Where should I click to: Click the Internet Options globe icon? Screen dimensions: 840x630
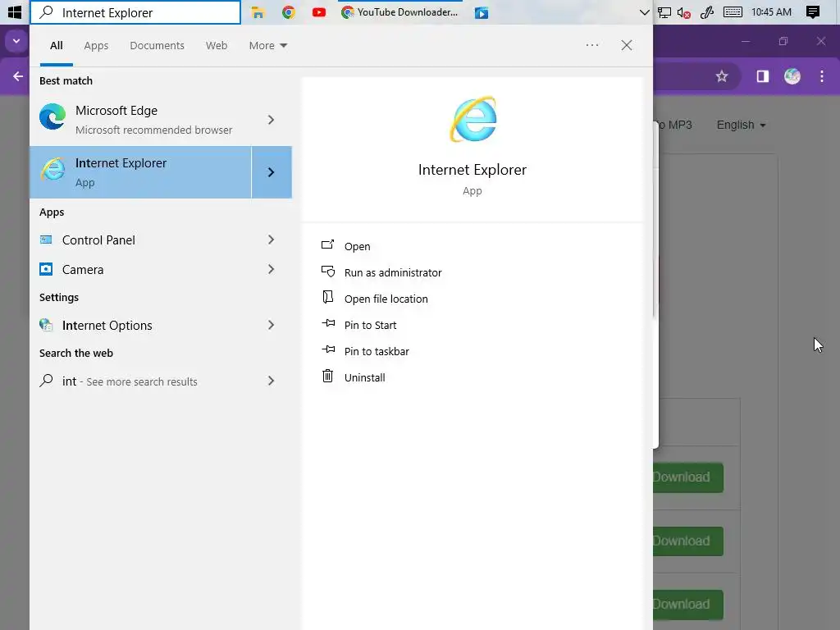46,325
